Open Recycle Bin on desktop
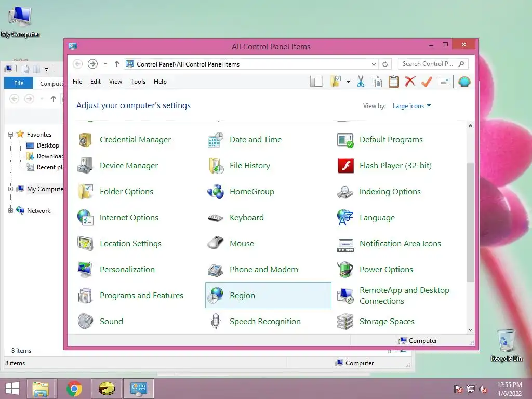Viewport: 532px width, 399px height. point(506,345)
